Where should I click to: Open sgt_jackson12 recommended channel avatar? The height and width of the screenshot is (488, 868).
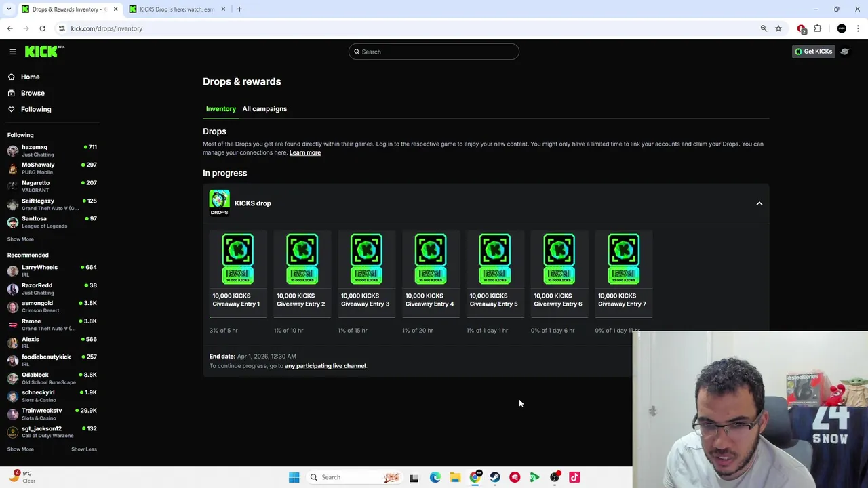tap(13, 432)
